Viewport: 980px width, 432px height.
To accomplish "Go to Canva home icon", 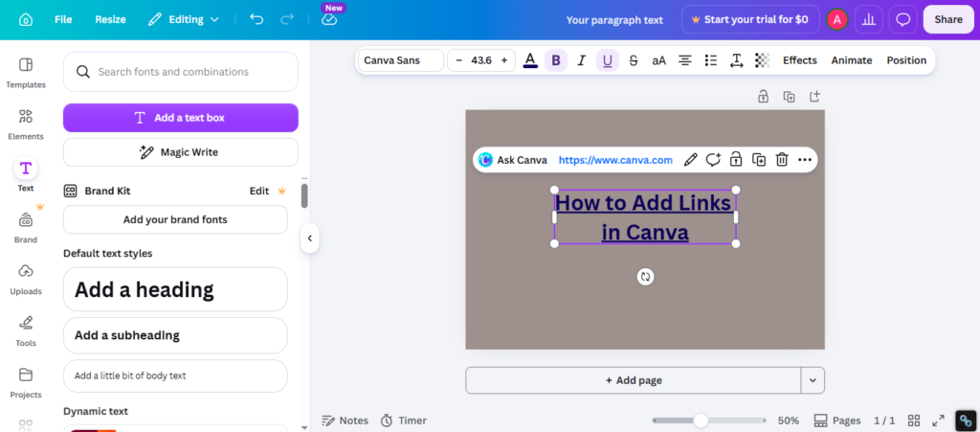I will point(26,19).
